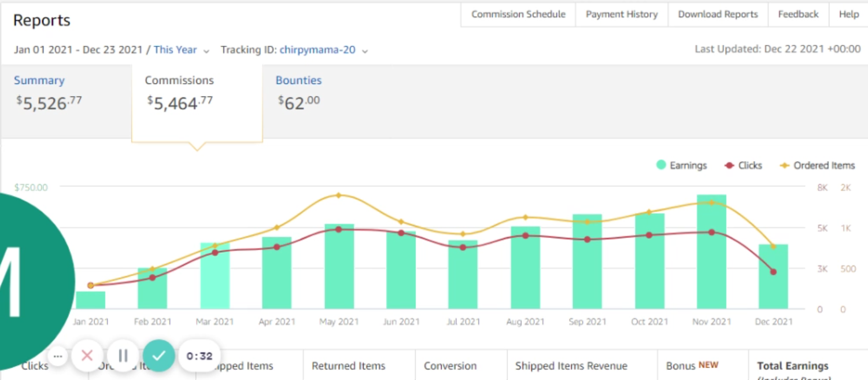Viewport: 868px width, 380px height.
Task: Click the Bonus NEW column header
Action: tap(692, 366)
